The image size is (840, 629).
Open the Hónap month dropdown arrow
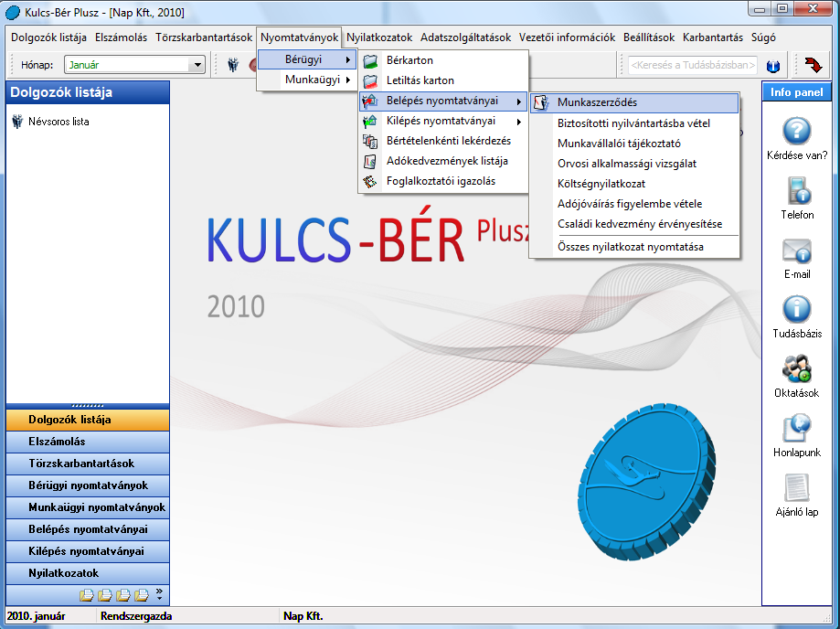[x=197, y=65]
